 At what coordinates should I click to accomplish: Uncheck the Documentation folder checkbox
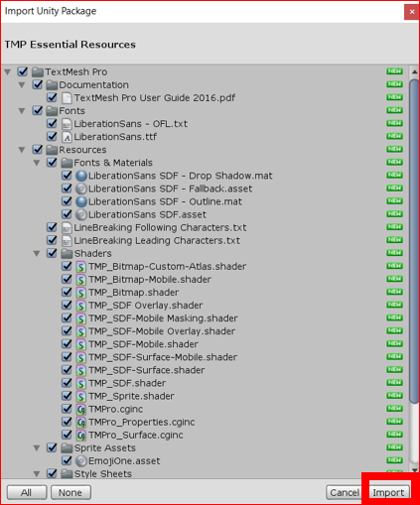[38, 84]
